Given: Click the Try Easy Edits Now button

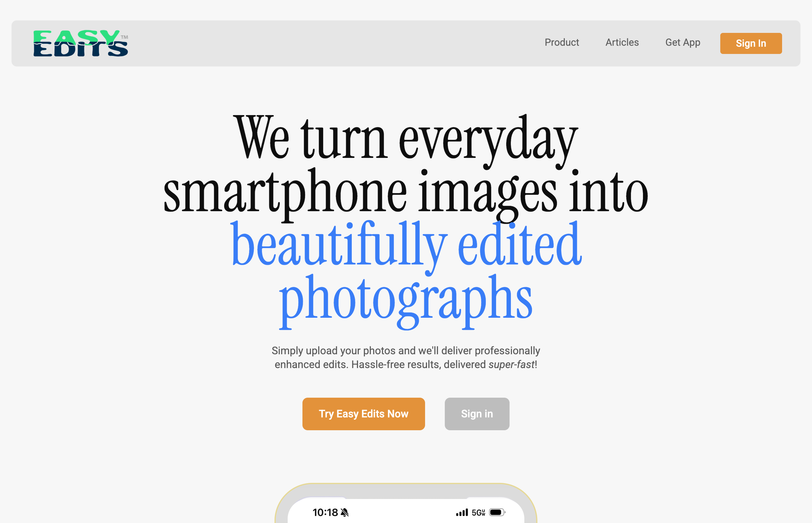Looking at the screenshot, I should coord(363,414).
